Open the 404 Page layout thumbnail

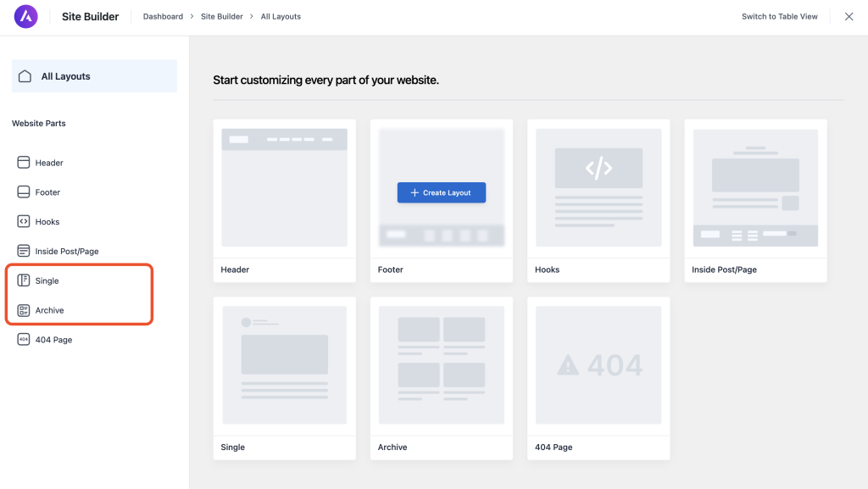tap(598, 365)
